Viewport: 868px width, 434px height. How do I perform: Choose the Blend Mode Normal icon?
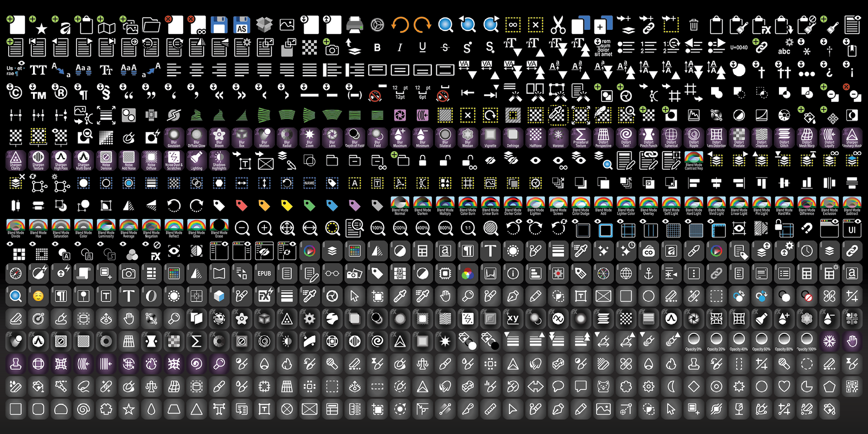[400, 206]
